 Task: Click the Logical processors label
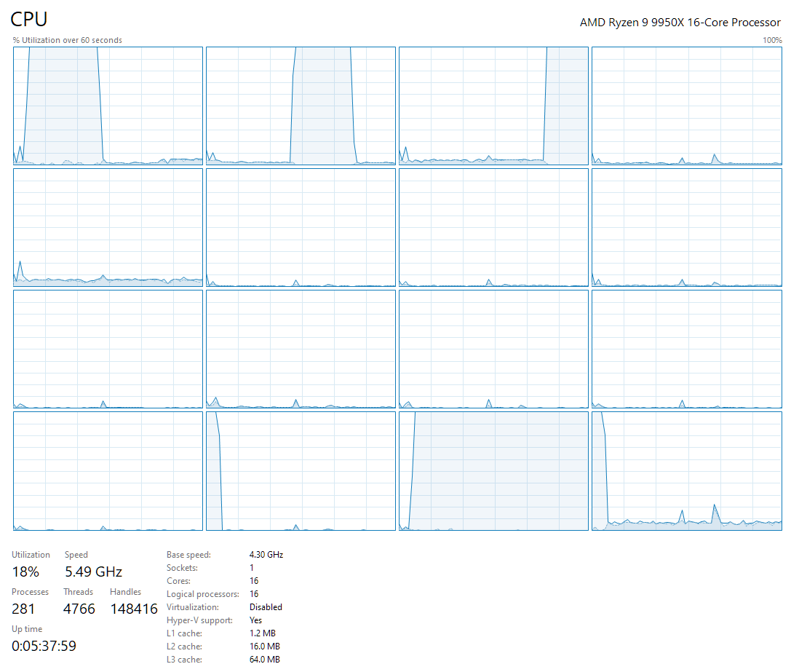coord(203,594)
